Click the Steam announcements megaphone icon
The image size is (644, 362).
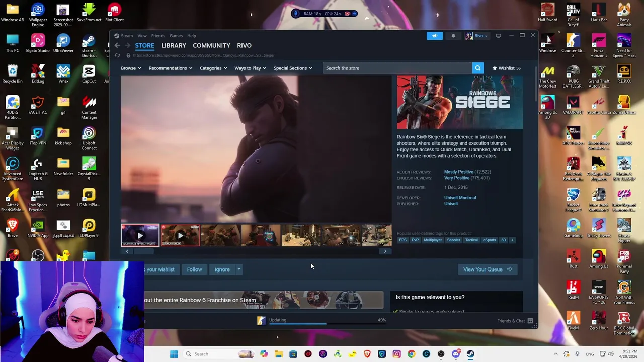click(x=435, y=36)
